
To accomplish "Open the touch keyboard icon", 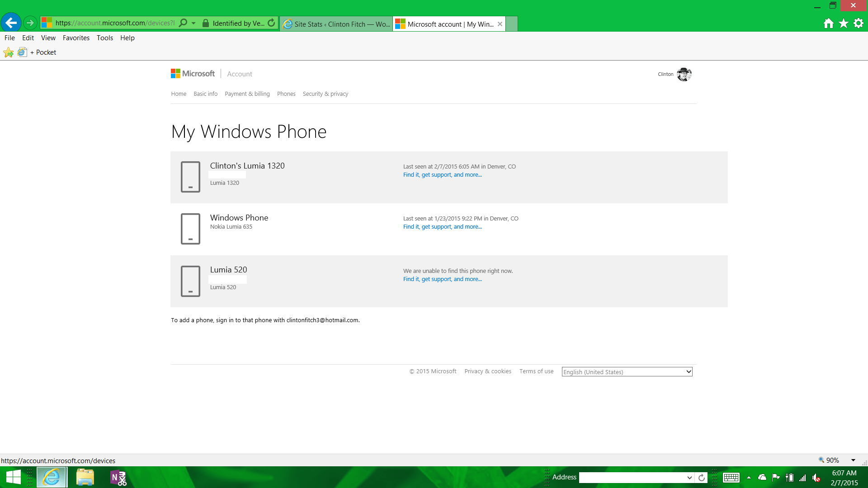I will (x=731, y=478).
